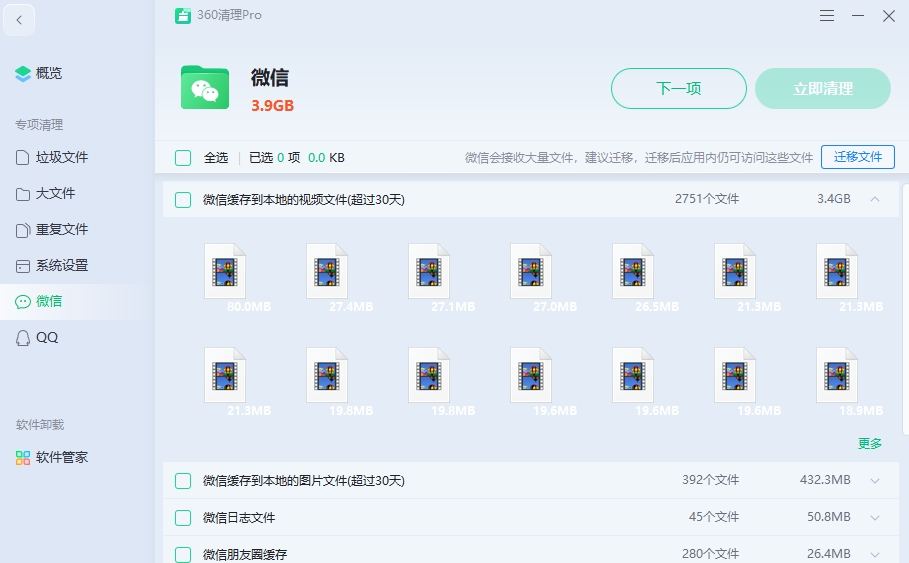
Task: Click the 微信 chat bubble icon
Action: point(23,302)
